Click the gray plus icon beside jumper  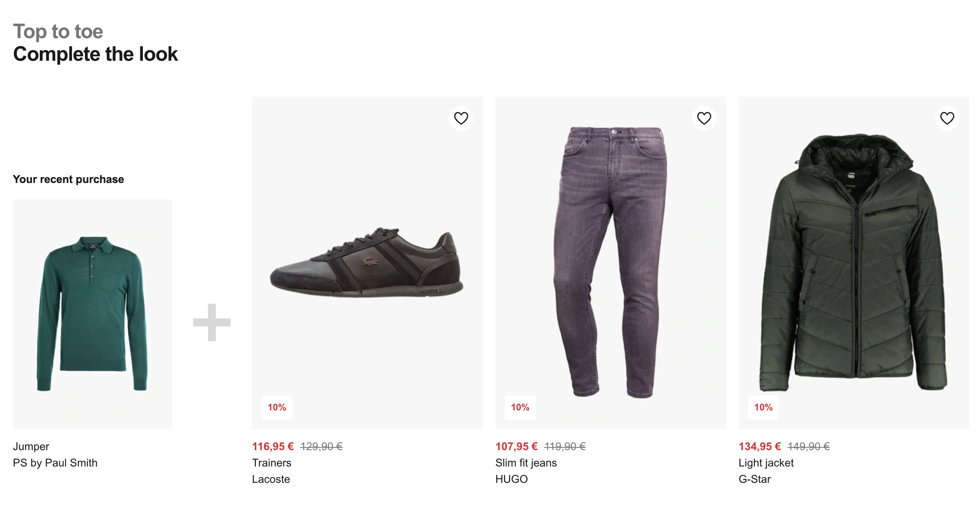pos(212,322)
